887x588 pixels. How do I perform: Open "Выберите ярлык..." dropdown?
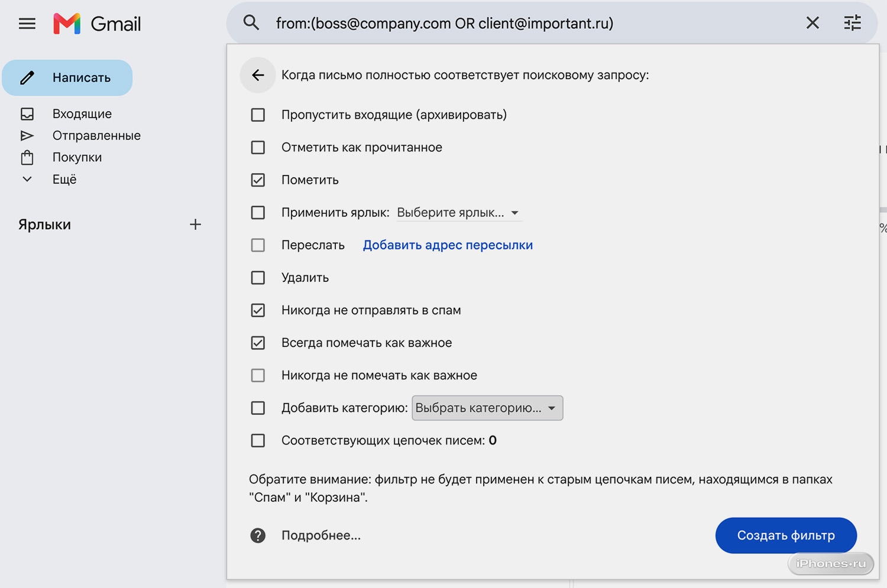[458, 213]
